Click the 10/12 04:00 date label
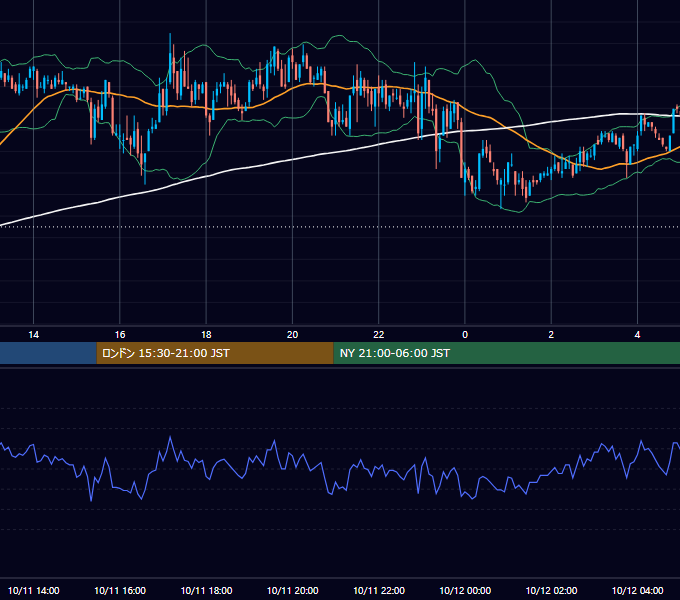 637,590
